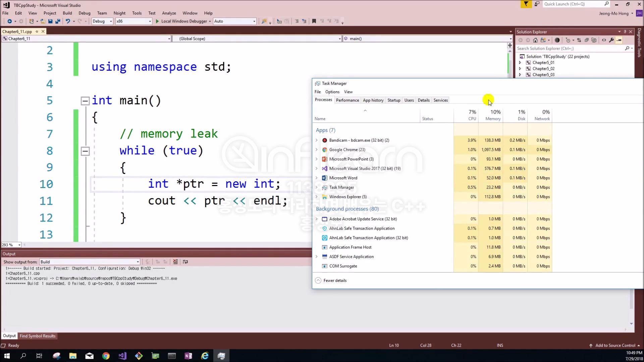Toggle word wrap in Output panel
The height and width of the screenshot is (362, 644).
pyautogui.click(x=185, y=262)
